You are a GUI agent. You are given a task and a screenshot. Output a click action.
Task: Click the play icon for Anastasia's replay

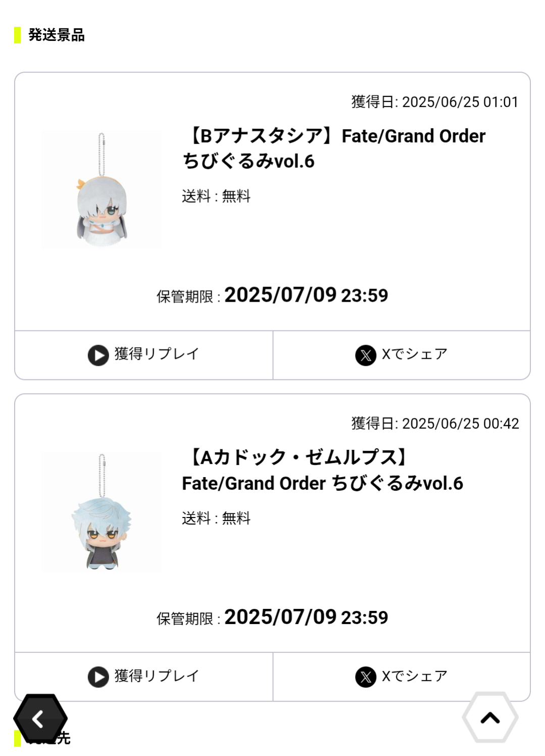[98, 355]
